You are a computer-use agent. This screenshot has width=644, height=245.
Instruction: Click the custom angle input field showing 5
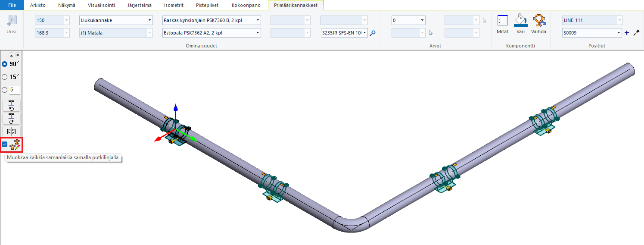pos(14,90)
